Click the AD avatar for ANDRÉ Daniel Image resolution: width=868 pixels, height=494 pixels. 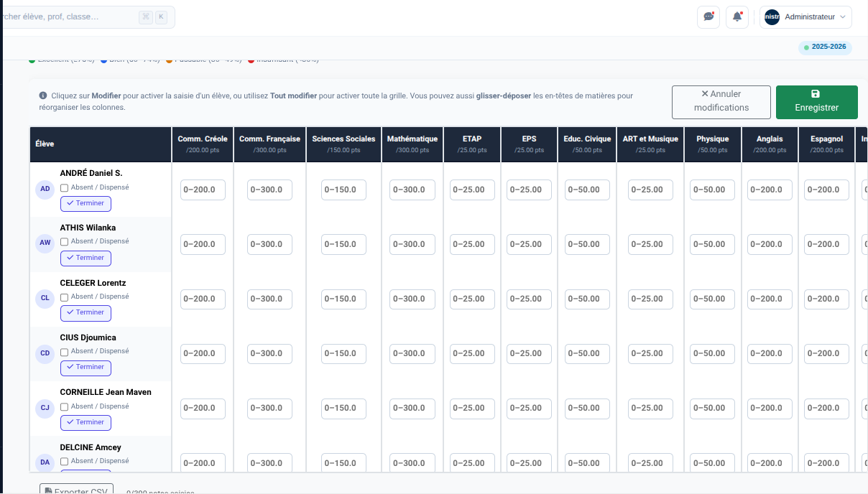(45, 189)
